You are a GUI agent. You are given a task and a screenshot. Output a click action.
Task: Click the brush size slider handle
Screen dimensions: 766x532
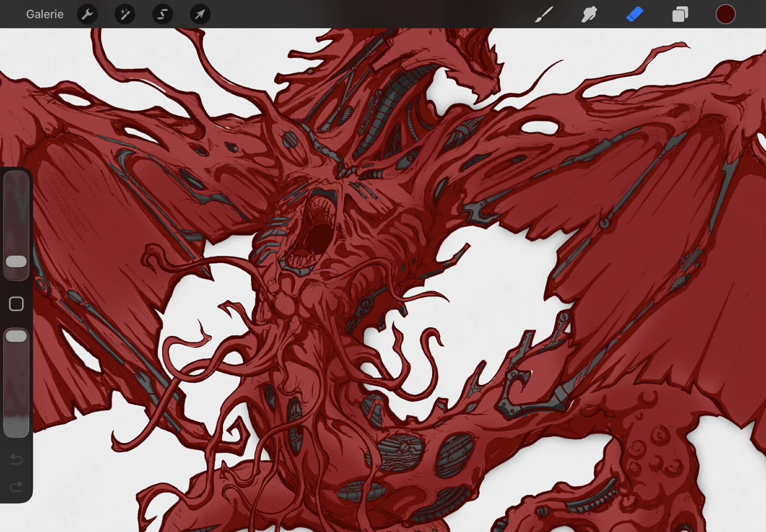tap(16, 261)
